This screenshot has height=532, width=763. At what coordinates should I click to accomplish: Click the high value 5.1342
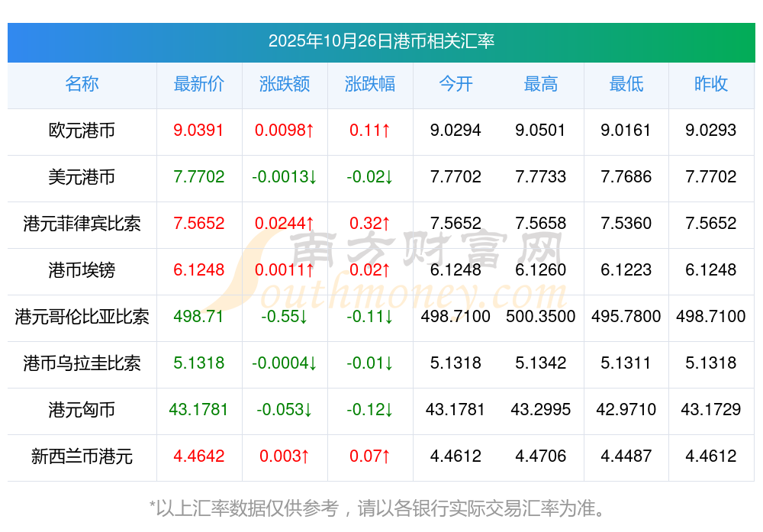[541, 363]
